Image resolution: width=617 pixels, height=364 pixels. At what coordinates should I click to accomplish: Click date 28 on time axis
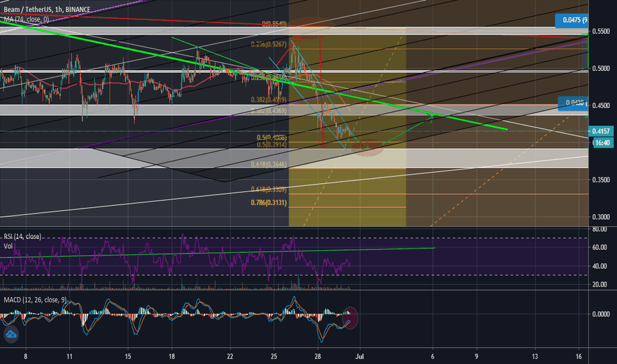[x=318, y=357]
